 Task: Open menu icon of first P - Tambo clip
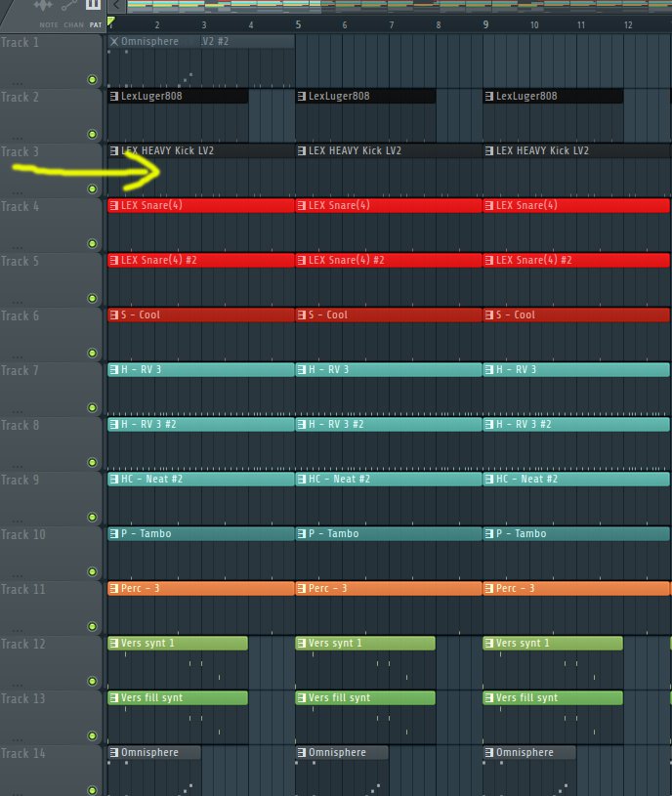tap(114, 533)
